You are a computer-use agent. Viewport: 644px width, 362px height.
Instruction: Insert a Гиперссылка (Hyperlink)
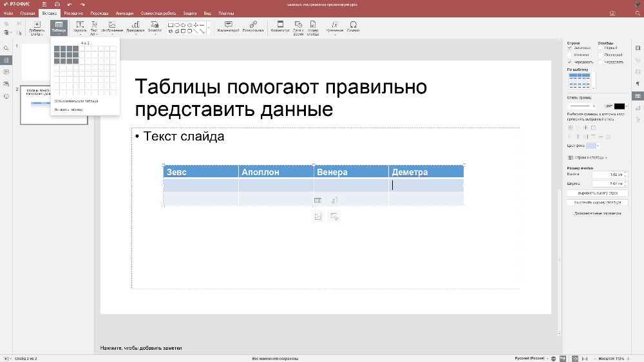(x=253, y=26)
